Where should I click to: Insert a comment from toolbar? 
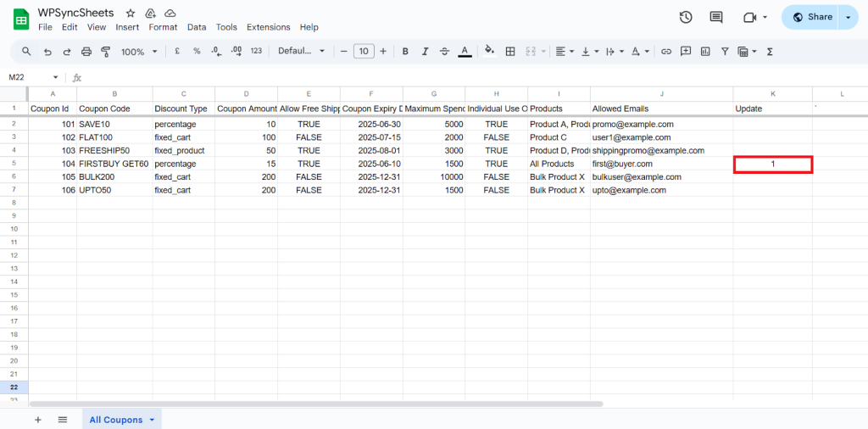click(x=686, y=52)
